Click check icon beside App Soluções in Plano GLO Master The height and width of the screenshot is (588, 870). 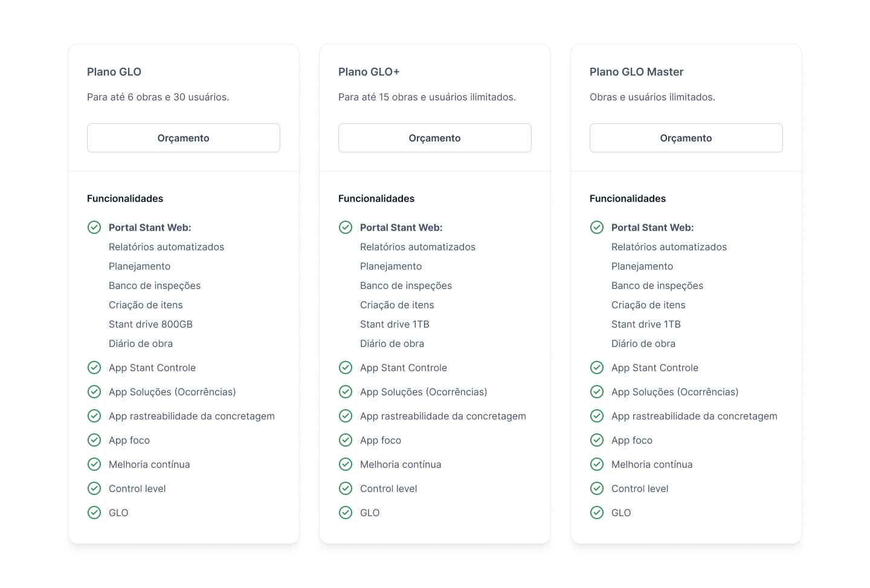597,392
